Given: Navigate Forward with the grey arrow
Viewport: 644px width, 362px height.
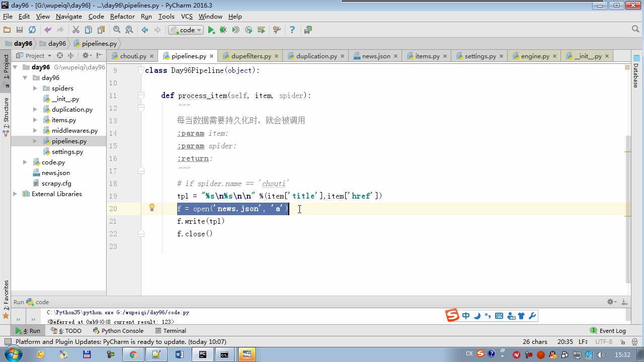Looking at the screenshot, I should (x=157, y=30).
